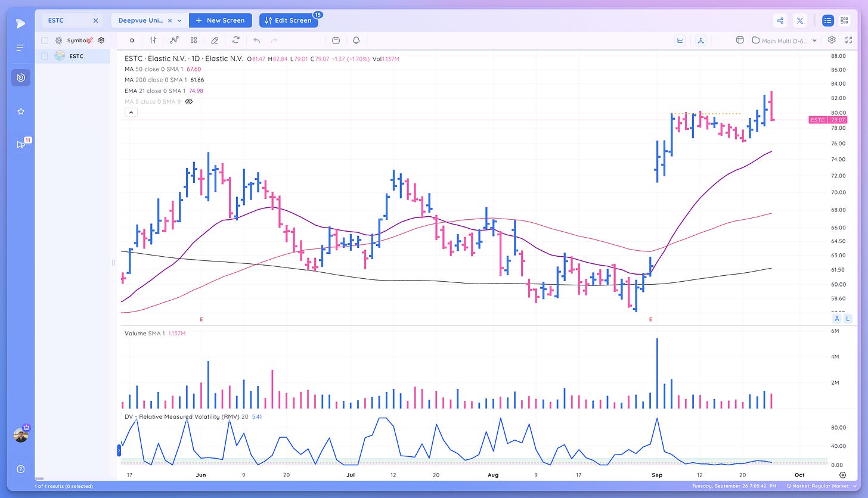This screenshot has width=868, height=498.
Task: Select the ESTC row in watchlist
Action: tap(72, 56)
